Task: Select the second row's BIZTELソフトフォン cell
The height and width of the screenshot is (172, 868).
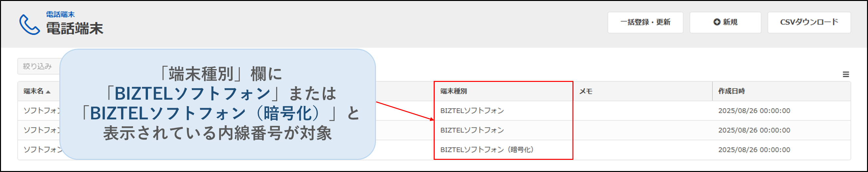Action: click(x=472, y=131)
